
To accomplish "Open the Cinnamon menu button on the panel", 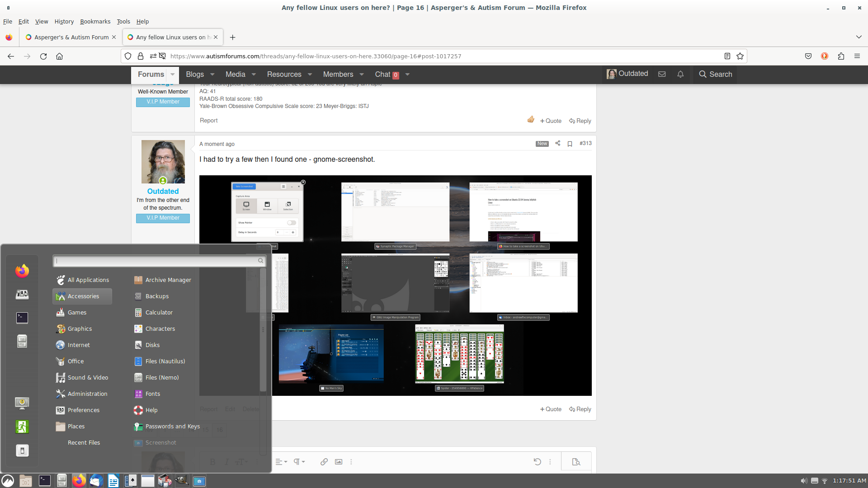I will tap(8, 481).
